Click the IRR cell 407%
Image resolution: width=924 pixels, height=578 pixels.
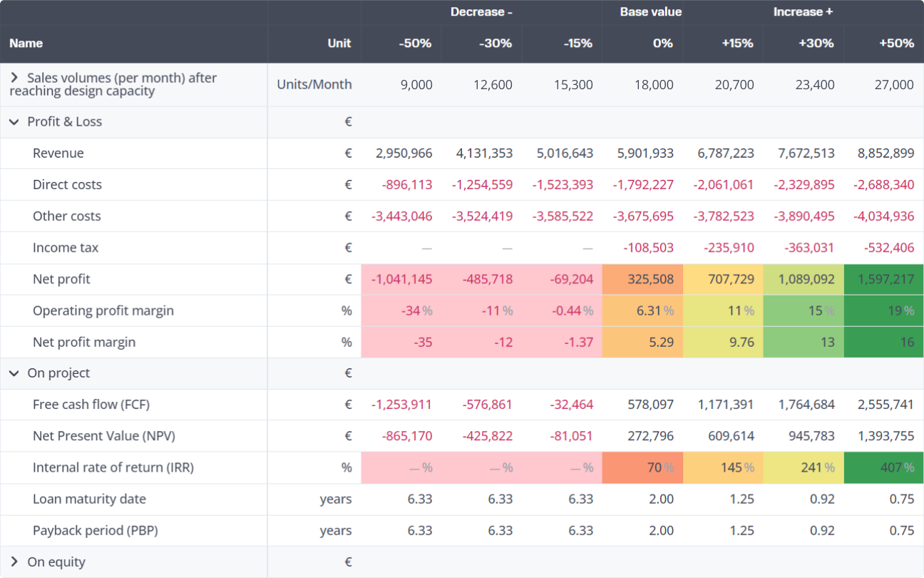pyautogui.click(x=883, y=467)
